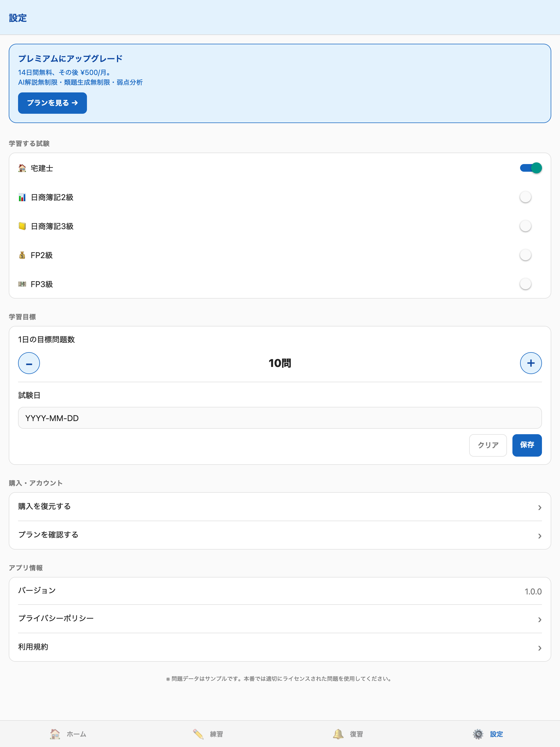This screenshot has height=747, width=560.
Task: Go to the 練習 tab
Action: (210, 734)
